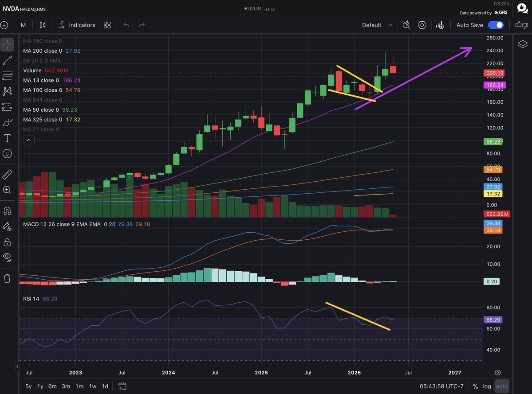This screenshot has width=532, height=394.
Task: Select the 1y time range
Action: [x=40, y=386]
